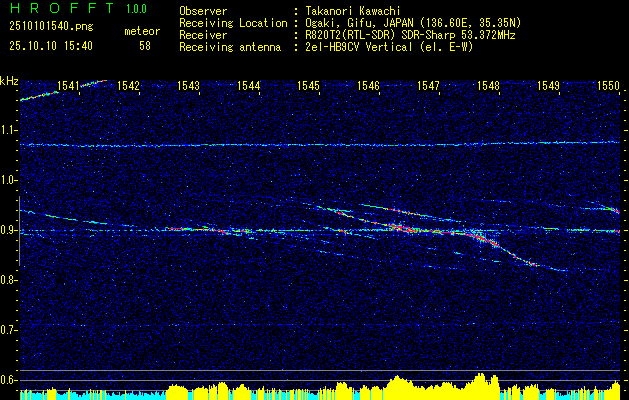Screen dimensions: 629x400
Task: Click the HROFFT title text
Action: pos(63,8)
